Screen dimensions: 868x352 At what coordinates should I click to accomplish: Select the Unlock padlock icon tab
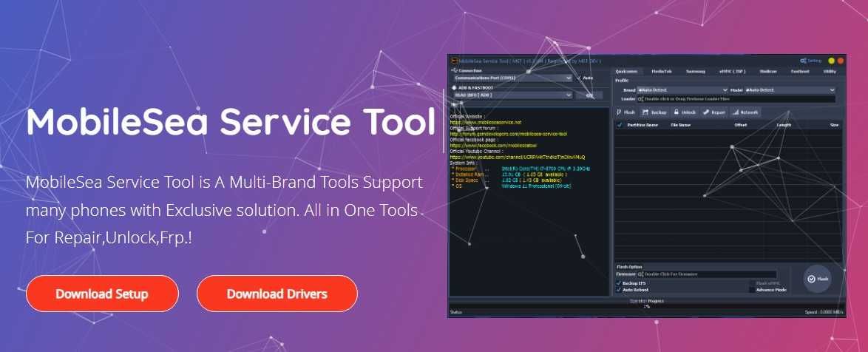tap(685, 112)
